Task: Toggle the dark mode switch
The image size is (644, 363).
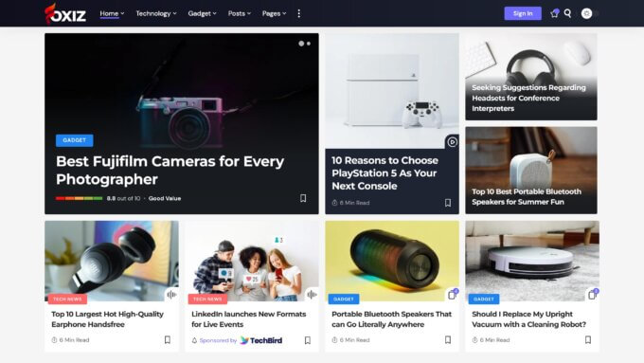Action: pos(590,13)
